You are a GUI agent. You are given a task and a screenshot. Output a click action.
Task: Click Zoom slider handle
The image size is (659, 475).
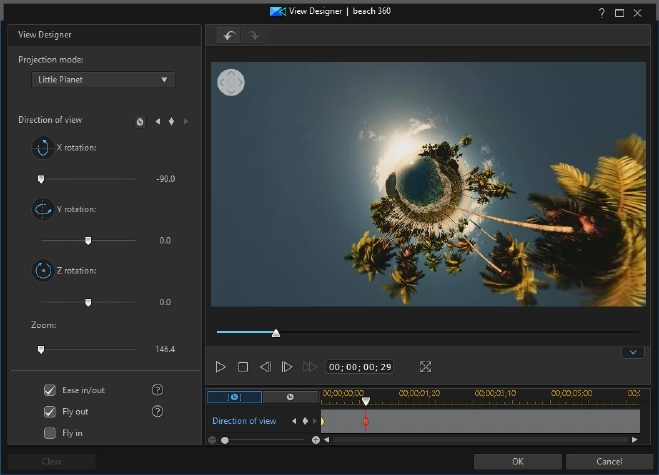click(41, 350)
